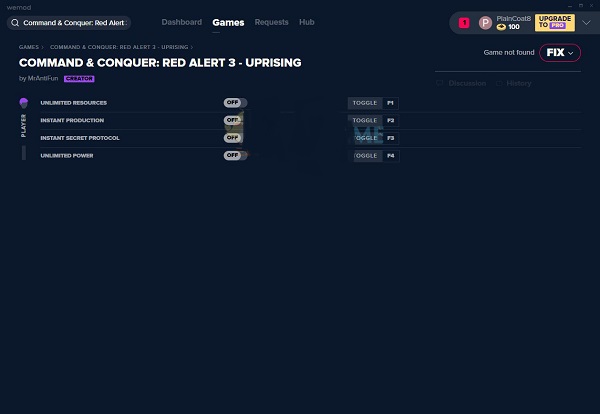Open the Red Alert 3 Uprising breadcrumb

(x=119, y=47)
